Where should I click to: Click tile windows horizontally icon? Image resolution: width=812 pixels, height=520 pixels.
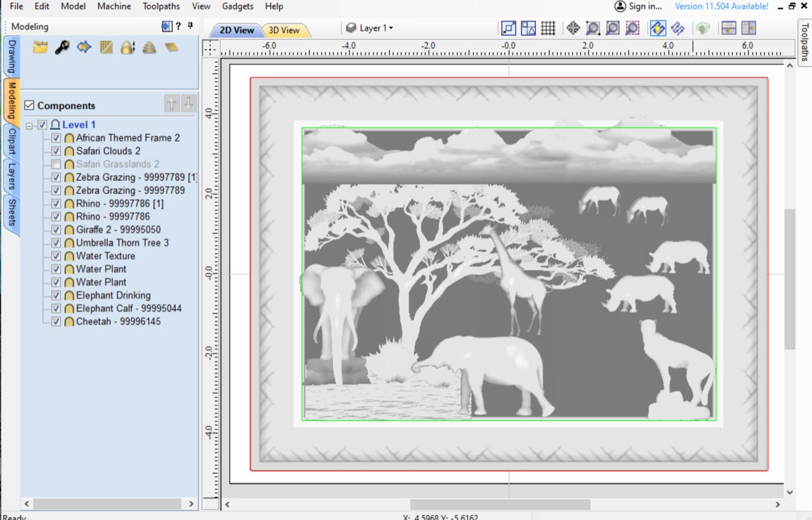[x=728, y=28]
